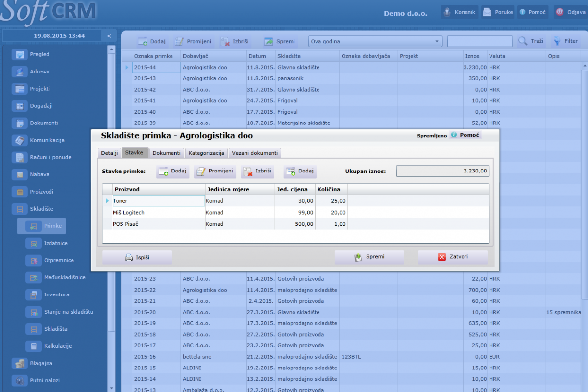Switch to the Detalji tab
The image size is (588, 392).
[109, 153]
